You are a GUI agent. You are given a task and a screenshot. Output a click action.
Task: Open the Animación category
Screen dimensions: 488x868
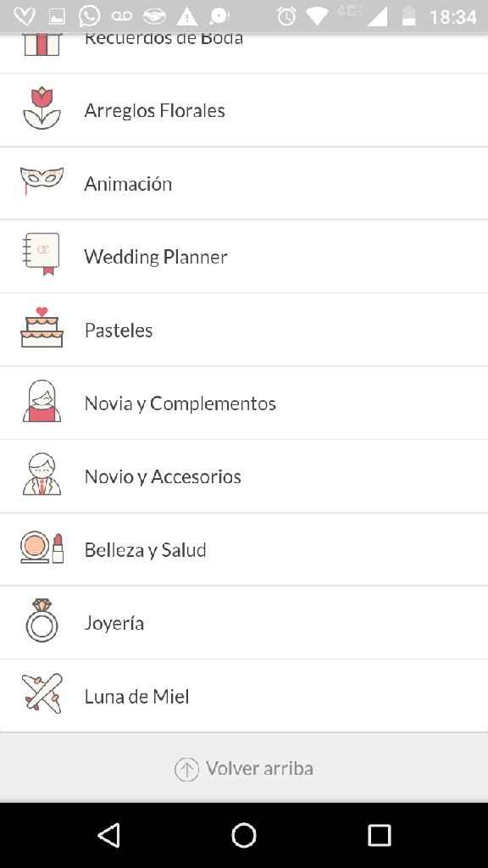[x=244, y=183]
